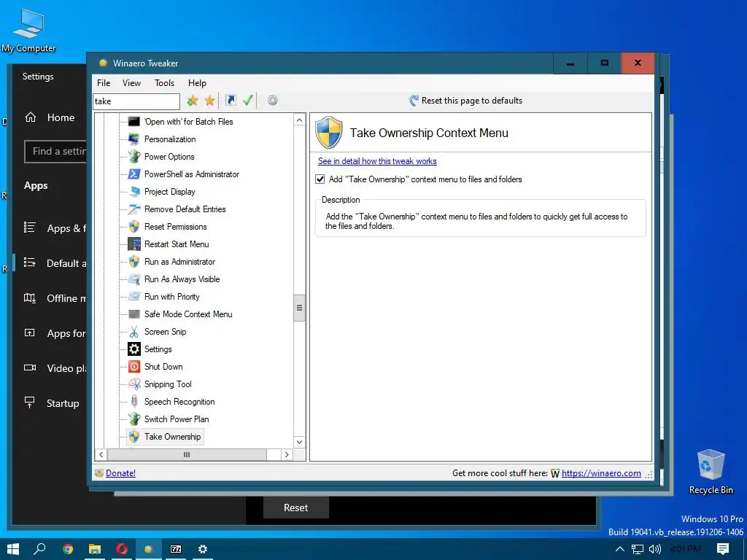Click the Run as Administrator shield icon

pyautogui.click(x=134, y=262)
